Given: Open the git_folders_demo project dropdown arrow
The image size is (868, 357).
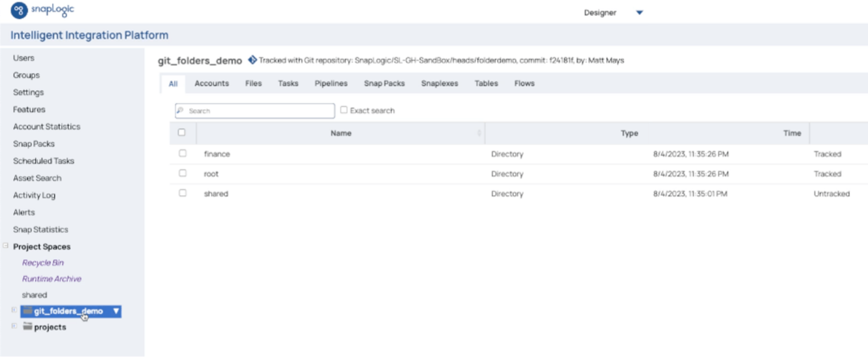Looking at the screenshot, I should click(x=116, y=311).
